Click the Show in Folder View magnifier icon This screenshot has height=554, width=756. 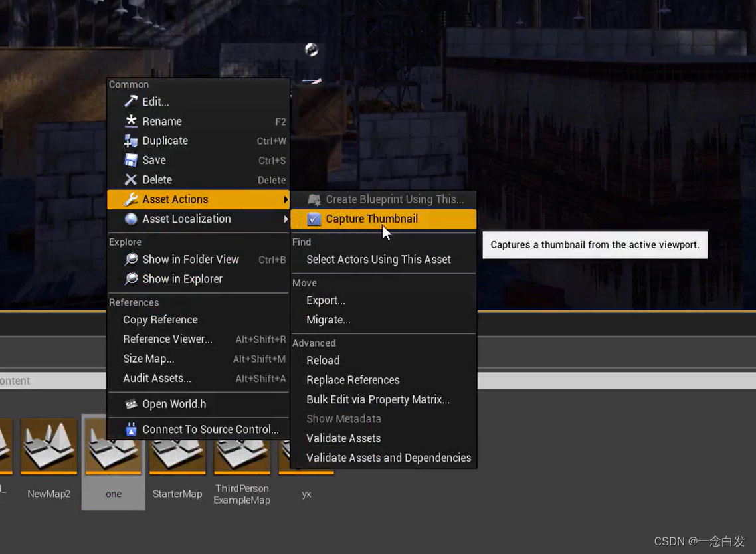click(x=131, y=260)
